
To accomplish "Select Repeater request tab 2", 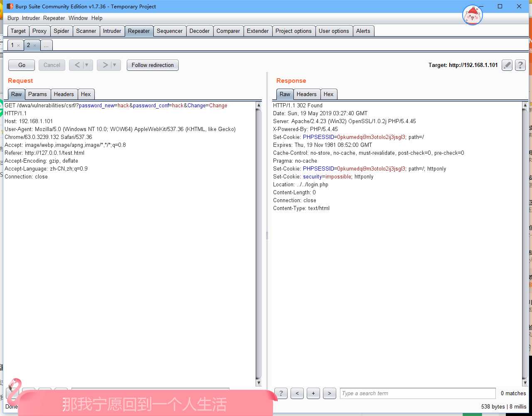I will click(x=28, y=45).
